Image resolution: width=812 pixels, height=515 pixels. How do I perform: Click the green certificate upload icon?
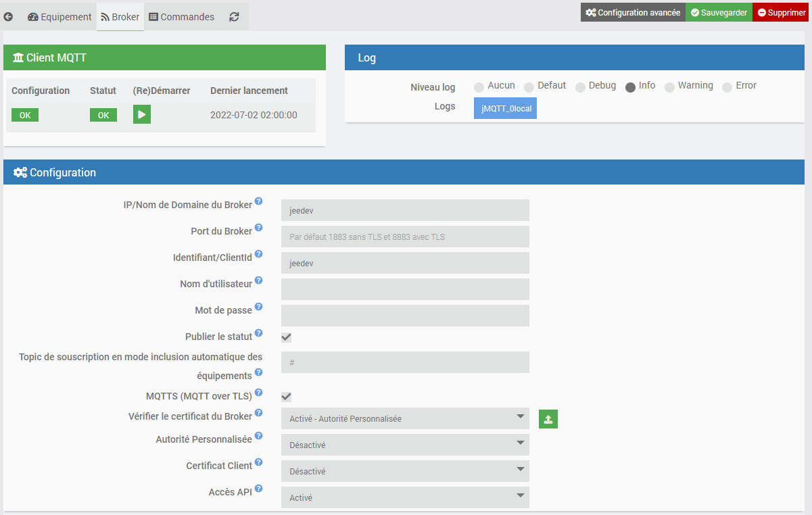[x=548, y=419]
